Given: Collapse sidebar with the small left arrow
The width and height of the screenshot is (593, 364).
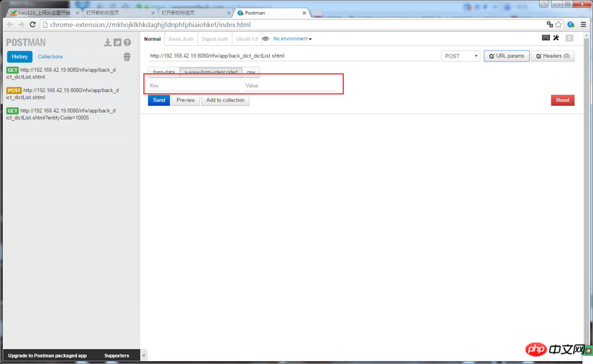Looking at the screenshot, I should [143, 355].
